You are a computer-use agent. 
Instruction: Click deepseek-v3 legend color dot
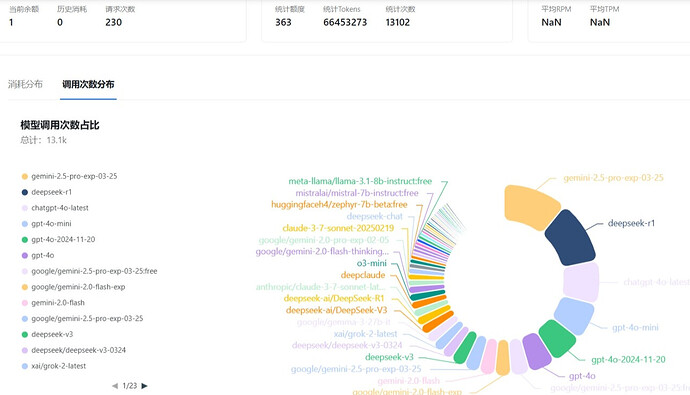coord(25,335)
